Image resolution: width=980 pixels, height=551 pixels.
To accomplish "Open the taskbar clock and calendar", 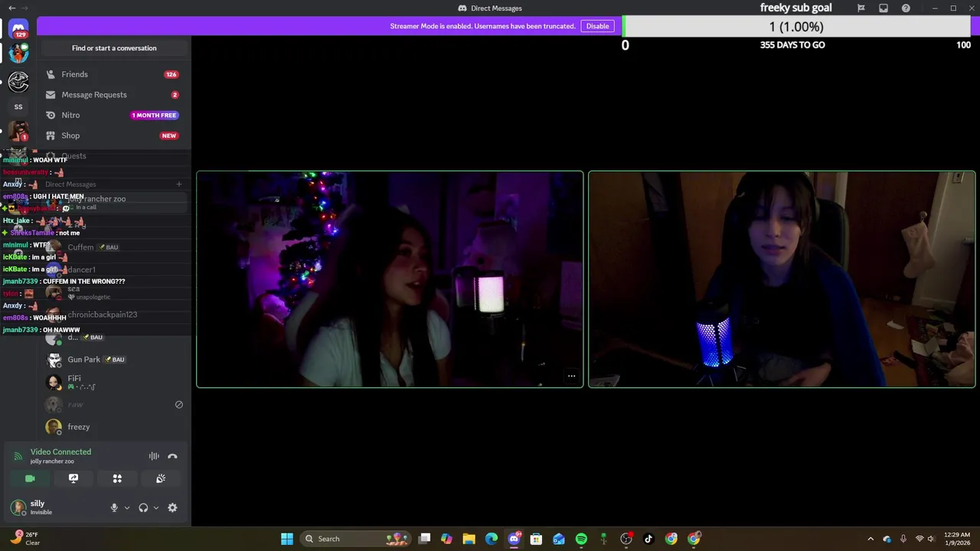I will 957,539.
